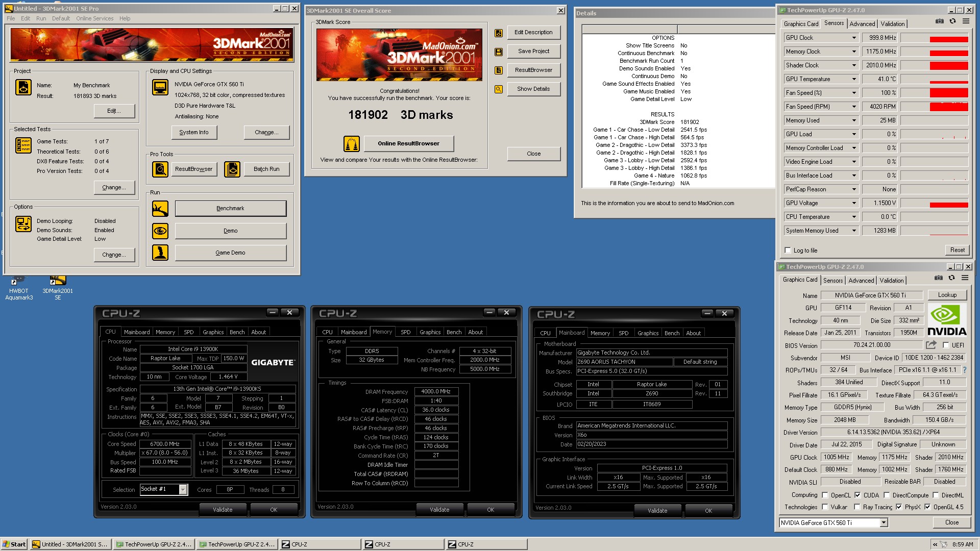The image size is (980, 551).
Task: Click the Benchmark run icon
Action: (160, 209)
